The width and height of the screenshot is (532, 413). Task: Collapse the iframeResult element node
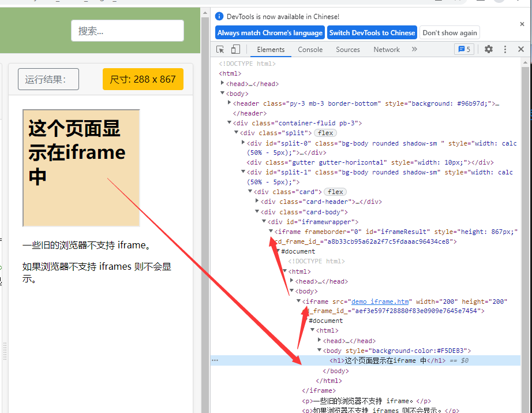click(x=270, y=231)
